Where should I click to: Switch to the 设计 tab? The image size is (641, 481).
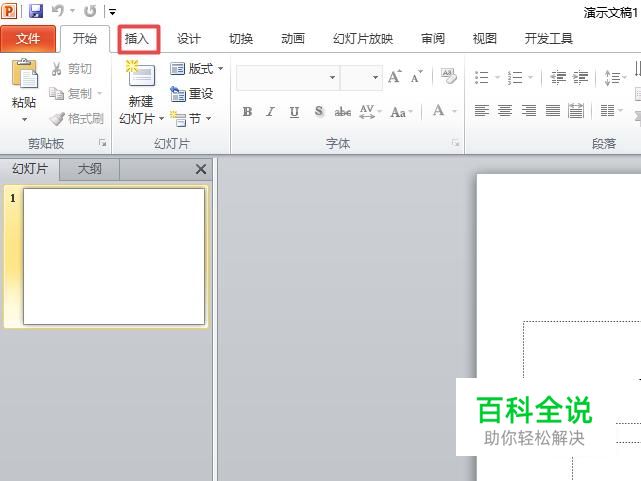click(188, 39)
